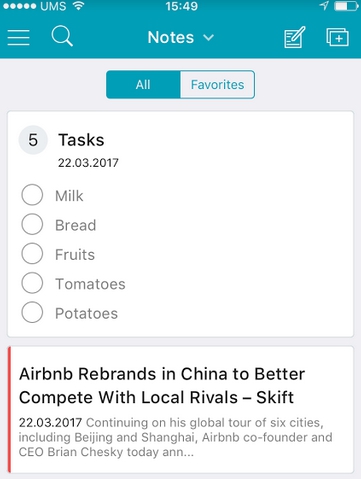Tick the Tomatoes checkbox
This screenshot has height=479, width=361.
pos(32,283)
